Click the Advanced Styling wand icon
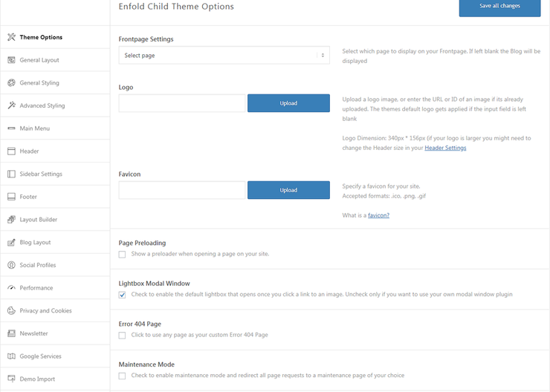The image size is (550, 392). pos(12,105)
